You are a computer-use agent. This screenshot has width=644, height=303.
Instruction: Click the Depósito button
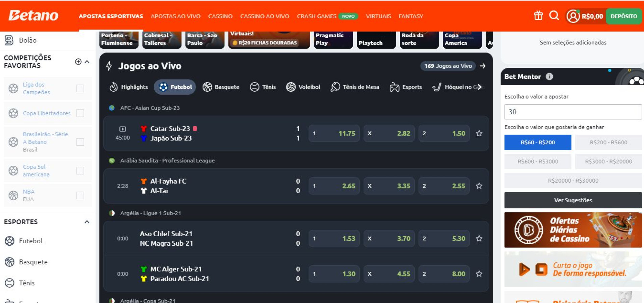coord(624,16)
